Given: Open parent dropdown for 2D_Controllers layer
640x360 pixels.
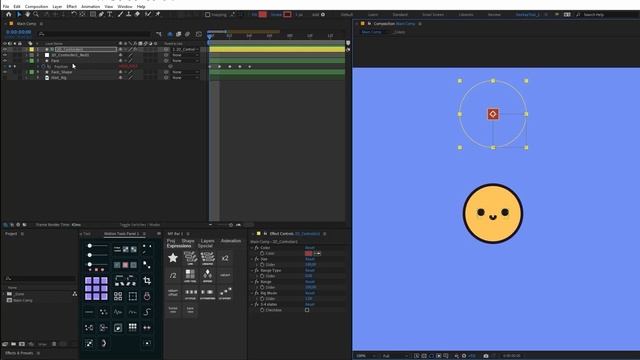Looking at the screenshot, I should 185,49.
